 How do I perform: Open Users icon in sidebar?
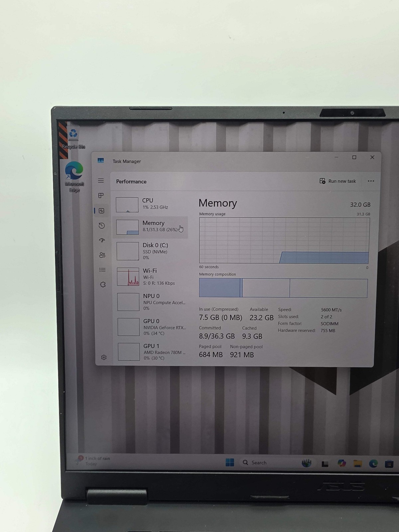[x=102, y=255]
